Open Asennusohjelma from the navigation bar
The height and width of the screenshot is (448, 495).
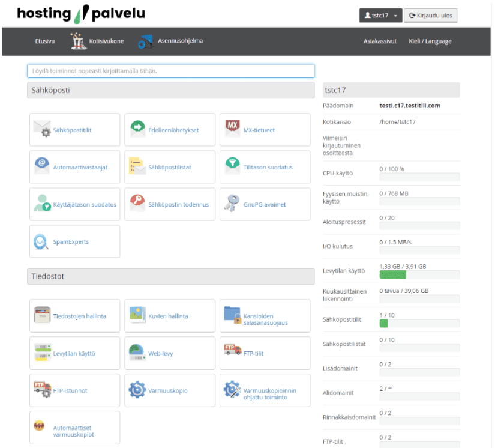180,41
